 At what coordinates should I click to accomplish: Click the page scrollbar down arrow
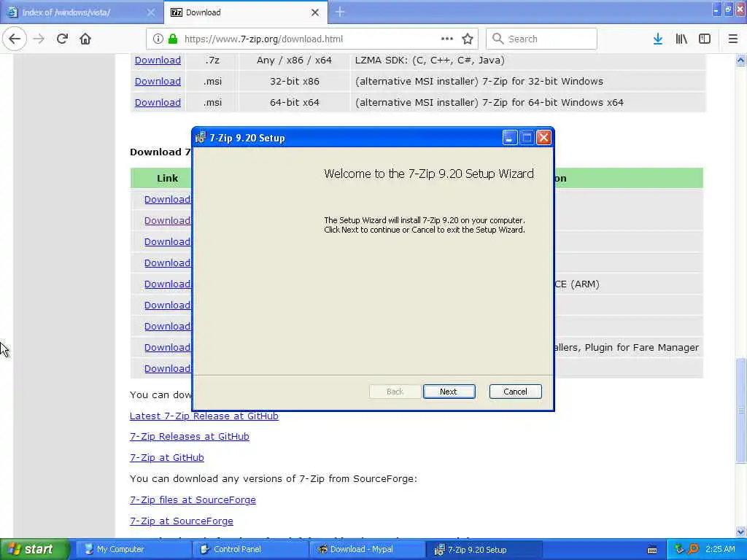tap(740, 532)
